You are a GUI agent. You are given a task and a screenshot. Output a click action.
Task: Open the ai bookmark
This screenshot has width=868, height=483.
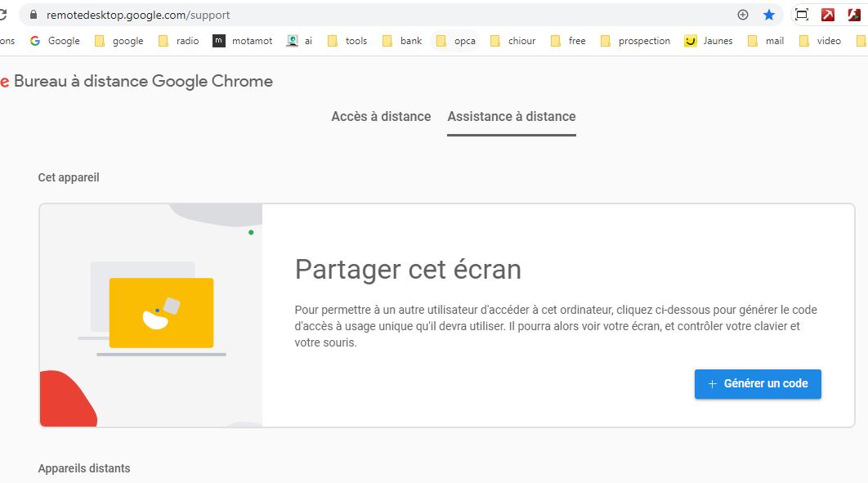[299, 41]
